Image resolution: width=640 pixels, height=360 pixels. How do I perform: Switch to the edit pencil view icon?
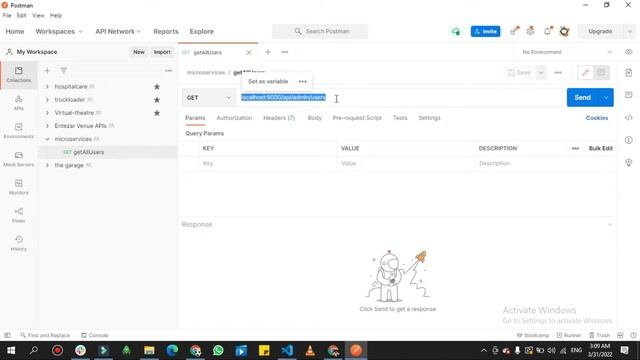(x=585, y=73)
